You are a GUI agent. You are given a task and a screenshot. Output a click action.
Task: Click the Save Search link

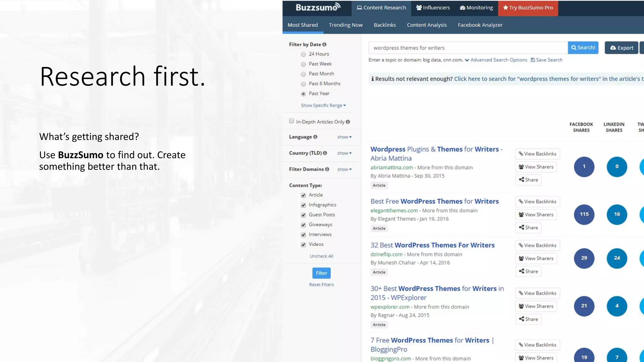547,60
